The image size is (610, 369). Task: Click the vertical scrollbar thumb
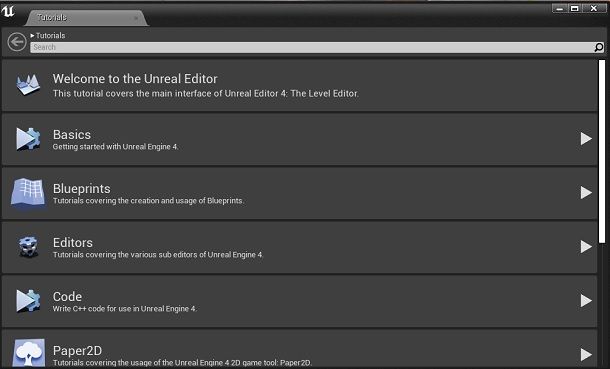click(602, 152)
